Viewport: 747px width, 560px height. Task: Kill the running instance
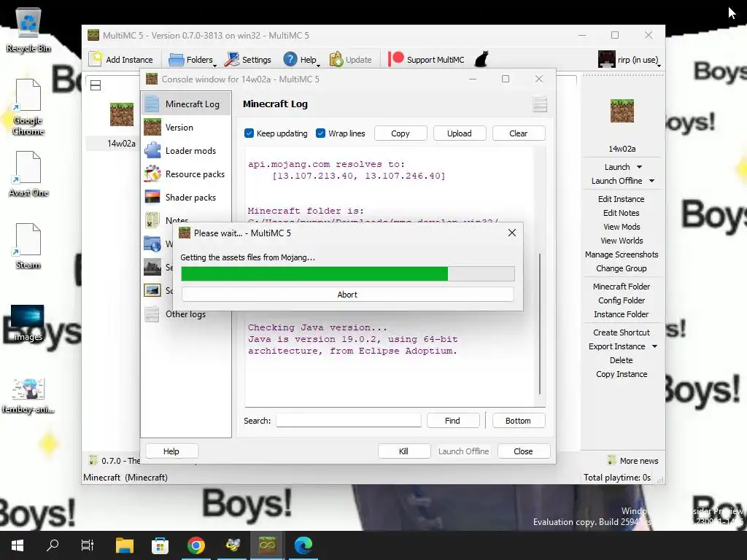coord(403,451)
